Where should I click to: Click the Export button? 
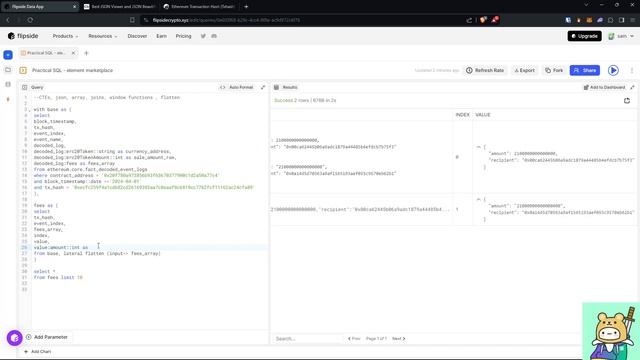coord(524,70)
